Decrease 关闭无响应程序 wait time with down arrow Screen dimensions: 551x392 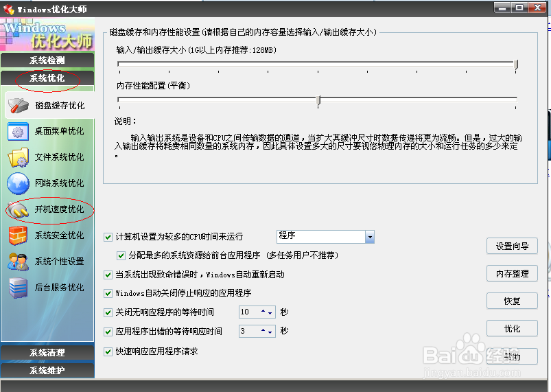point(270,313)
